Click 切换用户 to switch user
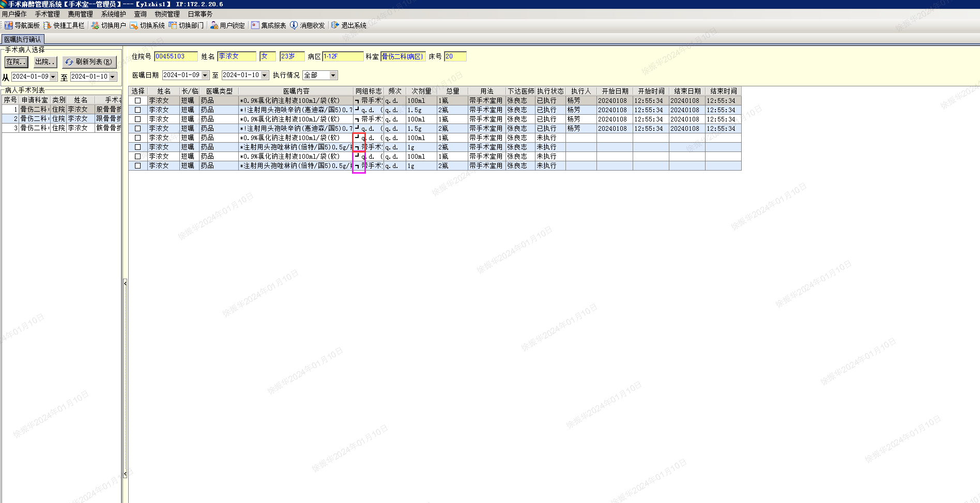This screenshot has height=503, width=980. tap(109, 25)
